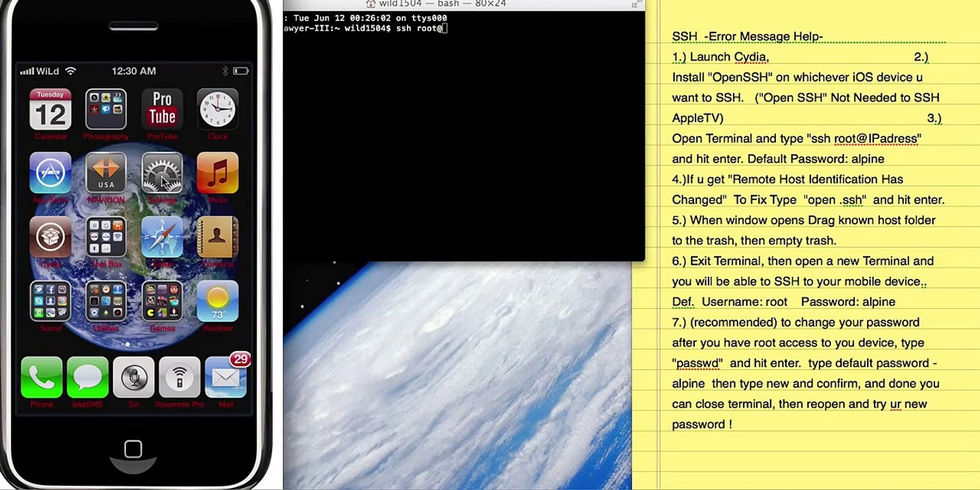The width and height of the screenshot is (980, 490).
Task: Click the "SSH -Error Message Help-" heading
Action: click(747, 37)
